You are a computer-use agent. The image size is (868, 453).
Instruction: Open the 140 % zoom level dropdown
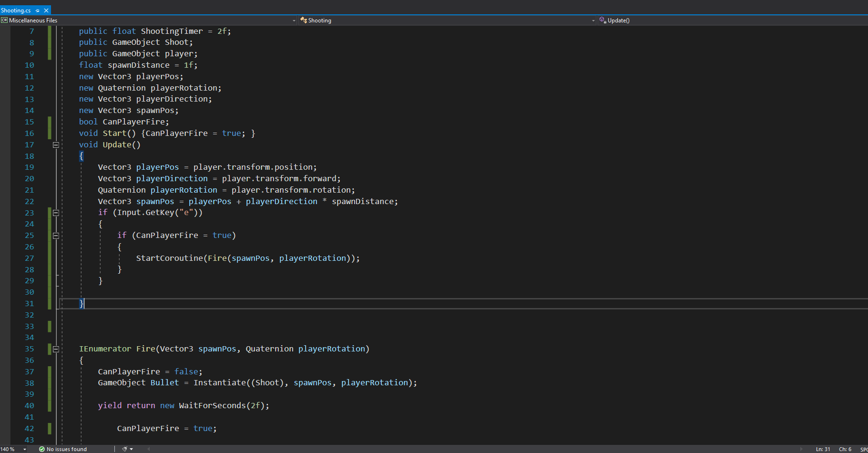pos(24,449)
